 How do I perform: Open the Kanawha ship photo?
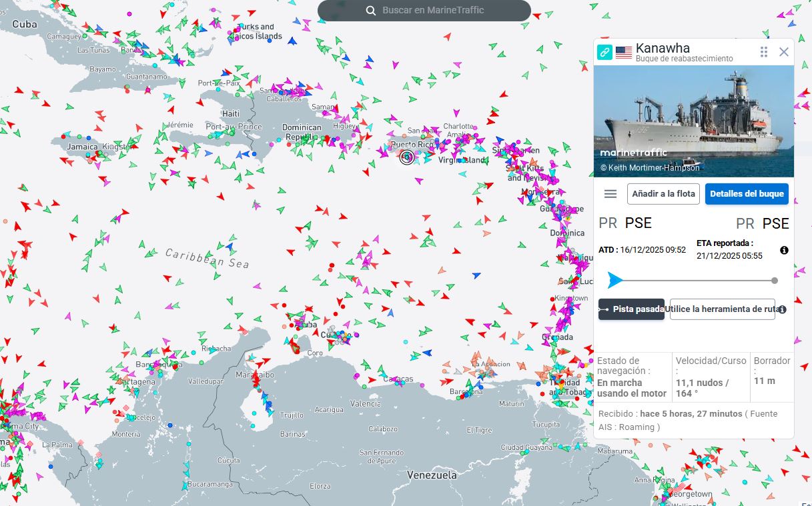point(693,121)
